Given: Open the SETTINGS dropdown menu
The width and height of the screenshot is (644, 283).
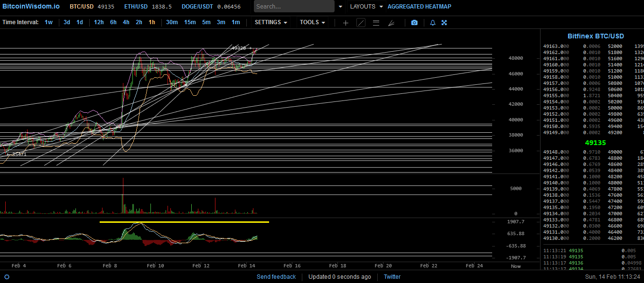Looking at the screenshot, I should pyautogui.click(x=271, y=22).
